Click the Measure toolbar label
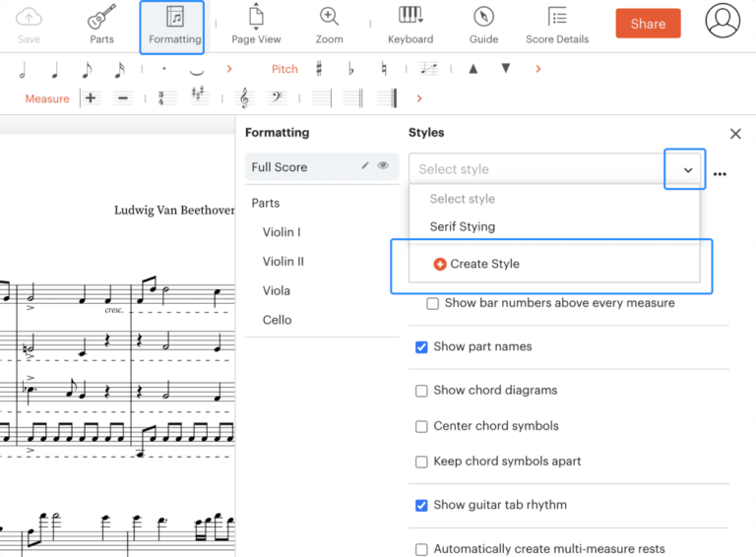756x557 pixels. tap(47, 98)
